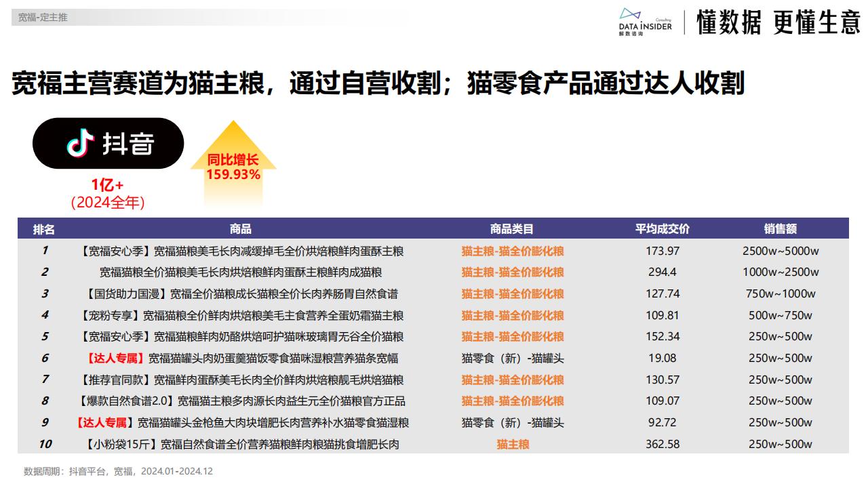The height and width of the screenshot is (488, 868).
Task: Click the 商品类目 column header
Action: pyautogui.click(x=512, y=229)
